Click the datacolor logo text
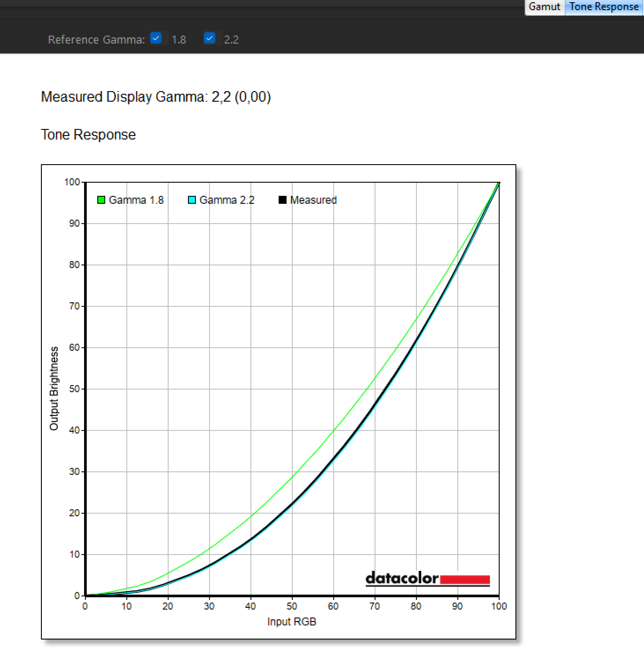Image resolution: width=644 pixels, height=647 pixels. click(402, 578)
